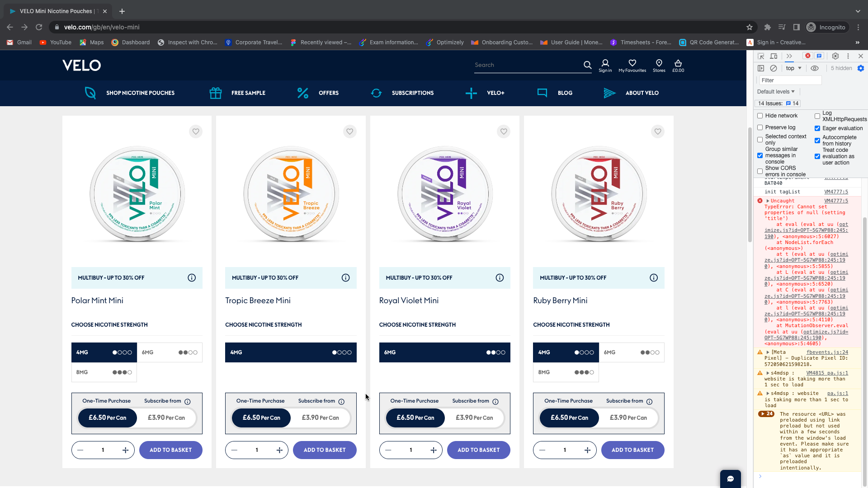
Task: Open the live chat bubble button
Action: 730,479
